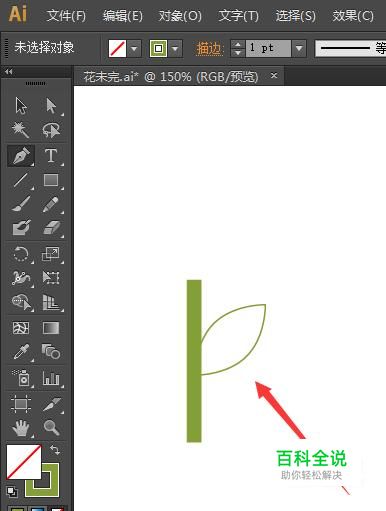Select the Line Segment tool

[x=21, y=180]
